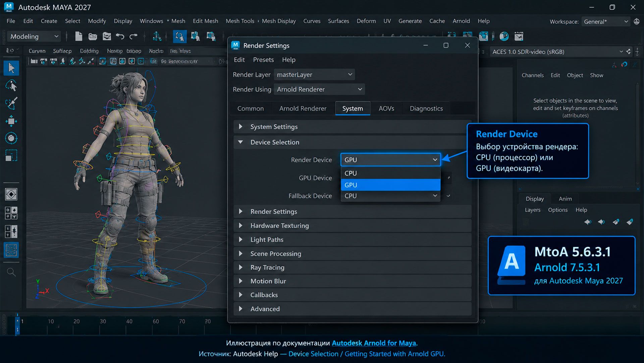
Task: Switch to two-pane side layout icon
Action: coord(11,231)
